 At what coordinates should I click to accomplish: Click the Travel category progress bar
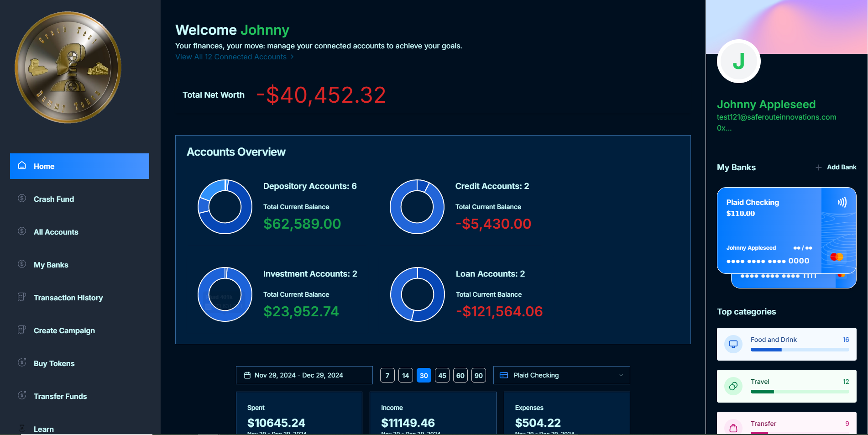(800, 392)
